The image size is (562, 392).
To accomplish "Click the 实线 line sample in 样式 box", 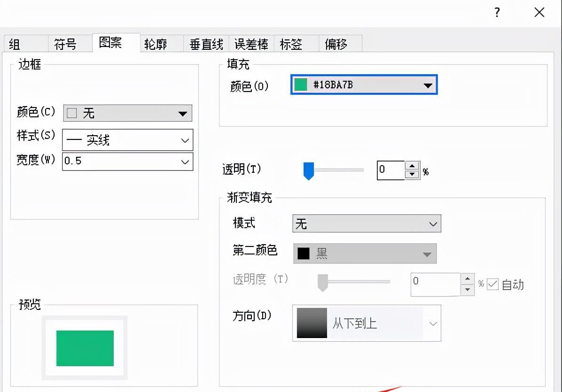I will point(74,140).
